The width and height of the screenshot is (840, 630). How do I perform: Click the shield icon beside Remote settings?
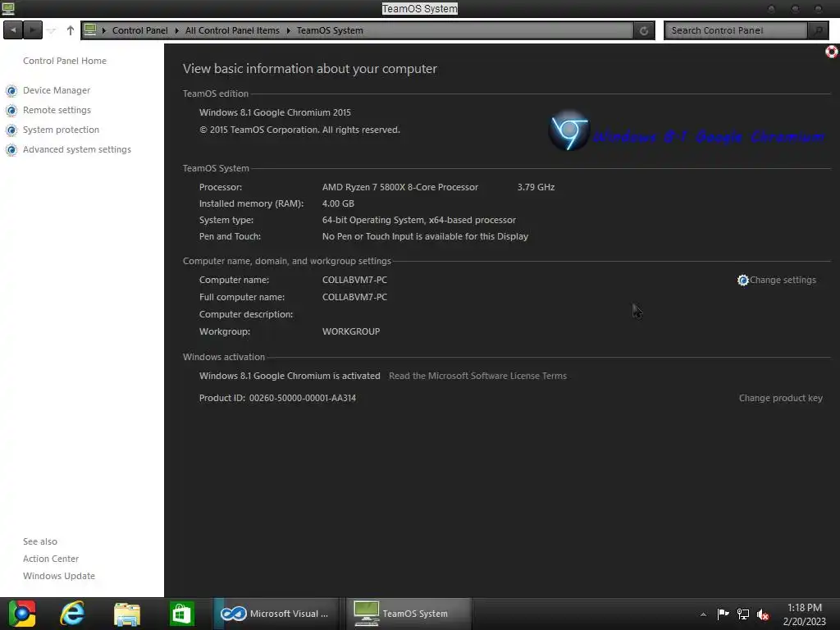[x=11, y=111]
